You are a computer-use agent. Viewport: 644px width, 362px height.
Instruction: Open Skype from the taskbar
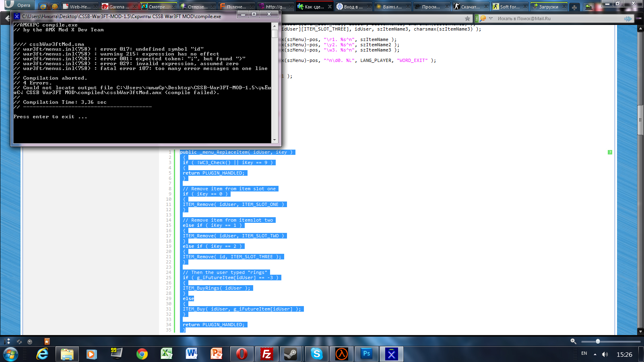317,354
